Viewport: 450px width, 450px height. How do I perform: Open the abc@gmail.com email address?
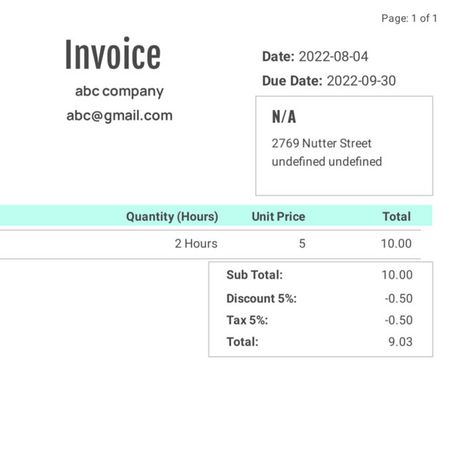pos(119,116)
